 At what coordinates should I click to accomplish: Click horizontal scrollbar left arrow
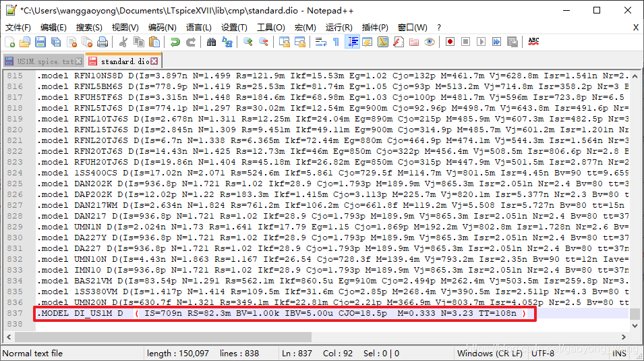coord(9,337)
